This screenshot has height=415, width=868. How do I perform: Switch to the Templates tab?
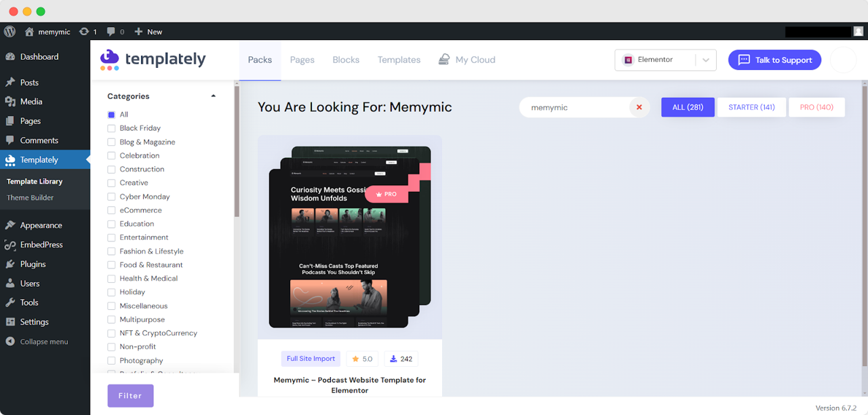(x=399, y=60)
